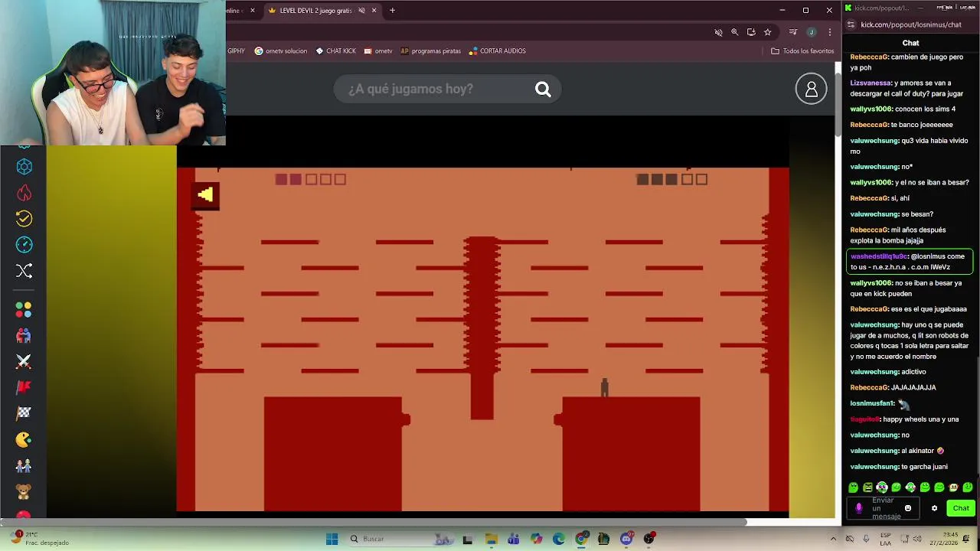Viewport: 980px width, 551px height.
Task: Click the first green emote in chat bar
Action: (854, 487)
